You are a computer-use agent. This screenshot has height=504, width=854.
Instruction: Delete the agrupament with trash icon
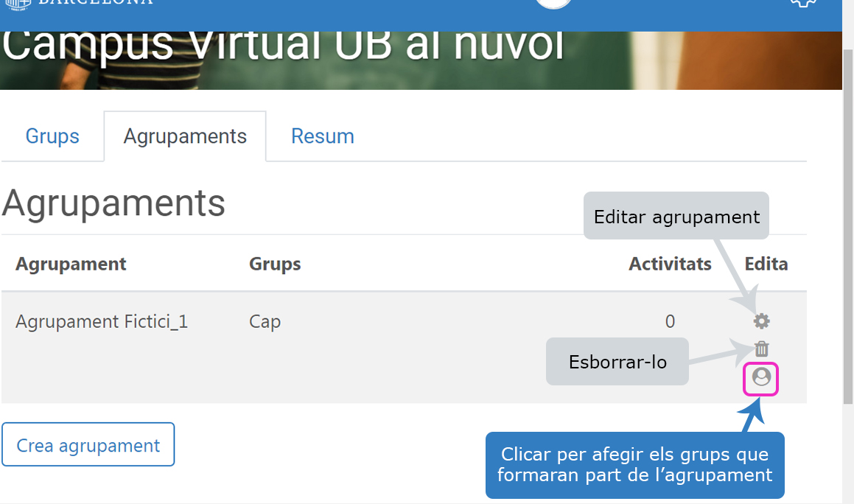coord(761,349)
